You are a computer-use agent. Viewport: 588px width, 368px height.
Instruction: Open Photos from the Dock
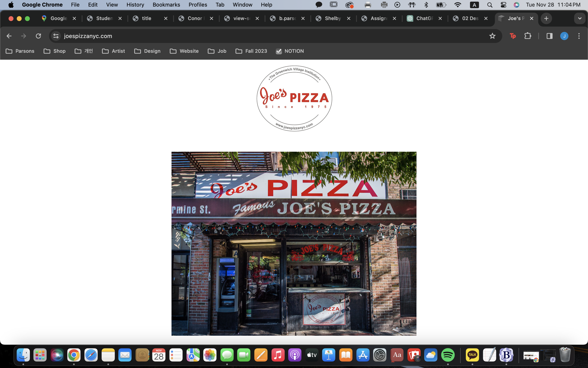coord(210,355)
